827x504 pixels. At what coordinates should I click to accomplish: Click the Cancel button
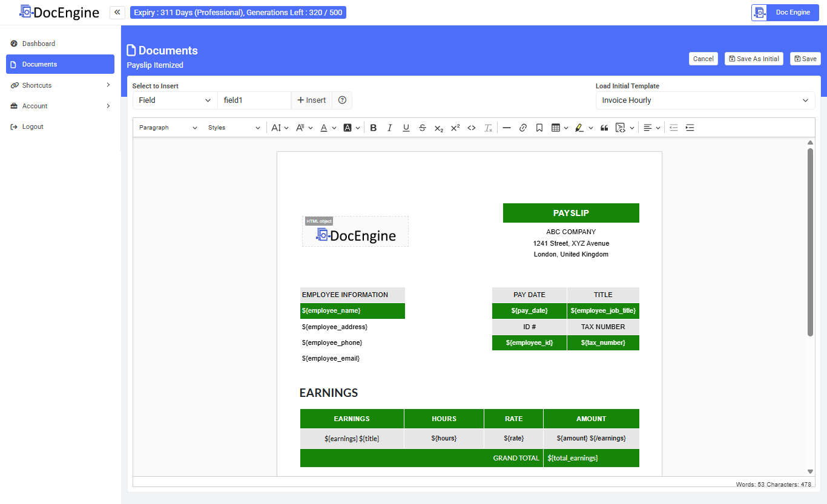click(703, 59)
